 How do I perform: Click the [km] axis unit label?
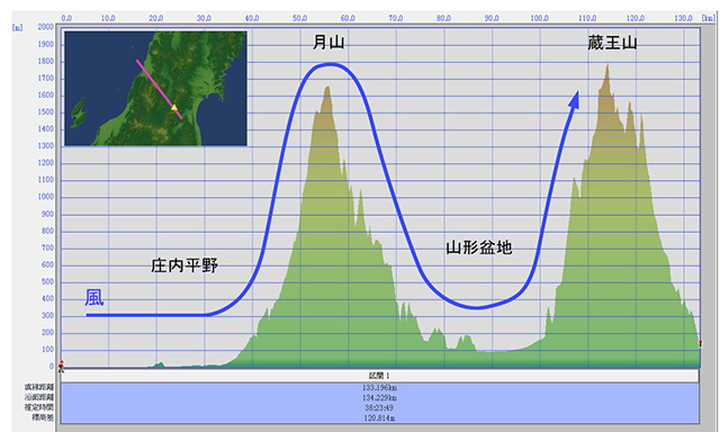(x=709, y=18)
